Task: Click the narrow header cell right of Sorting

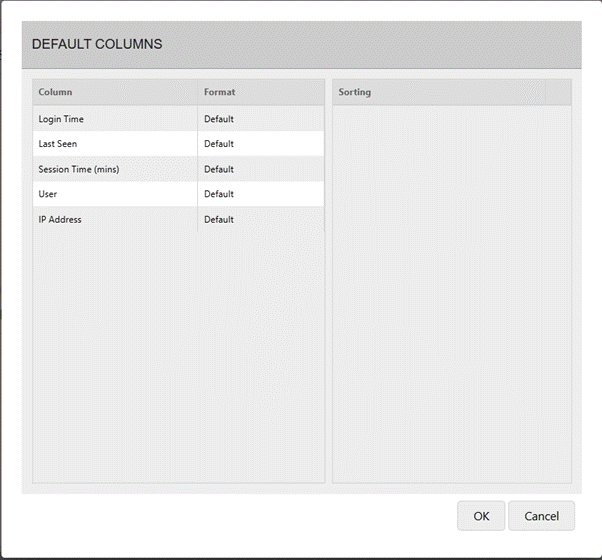Action: click(x=558, y=92)
